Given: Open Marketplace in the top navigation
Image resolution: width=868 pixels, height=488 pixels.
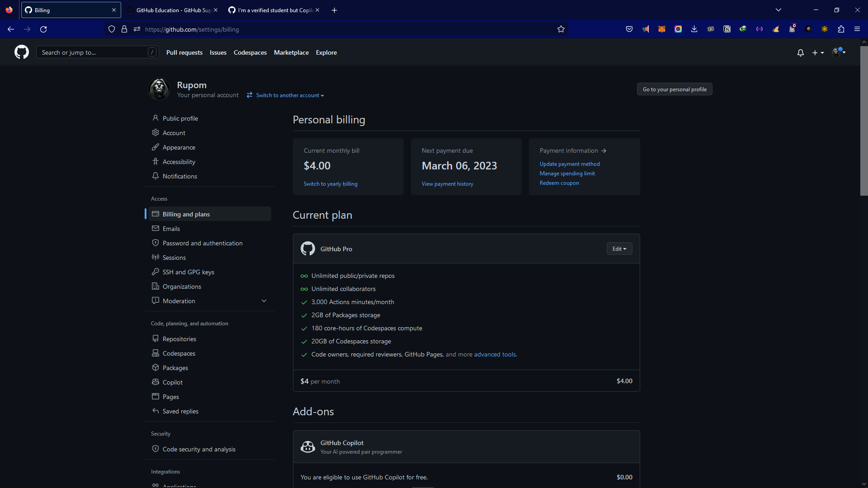Looking at the screenshot, I should coord(291,52).
